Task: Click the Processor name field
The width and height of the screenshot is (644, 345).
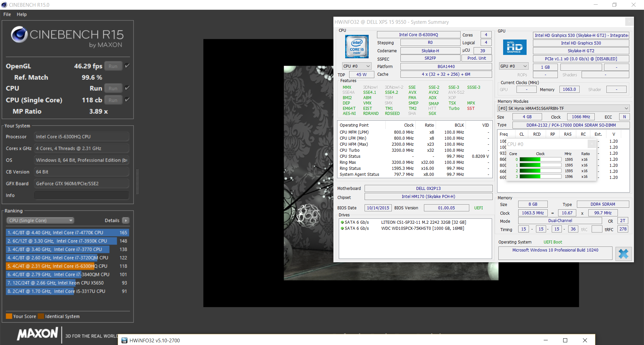Action: [82, 137]
